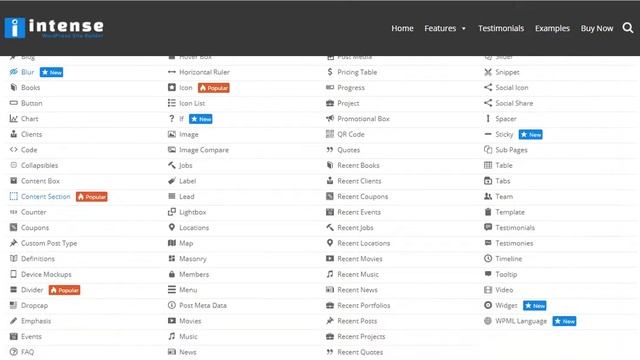The width and height of the screenshot is (640, 360).
Task: Open the Blur shortcode link
Action: pyautogui.click(x=27, y=72)
